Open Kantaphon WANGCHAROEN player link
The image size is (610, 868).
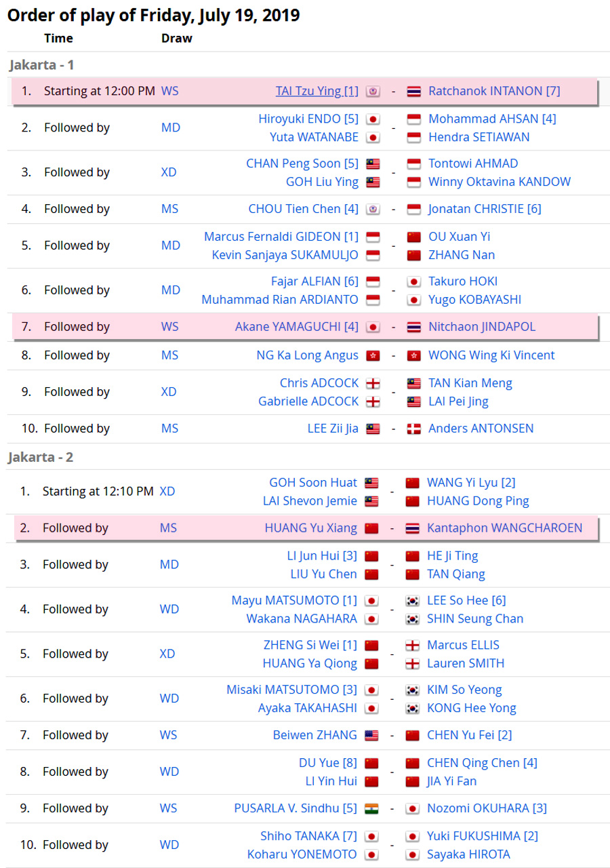[504, 528]
